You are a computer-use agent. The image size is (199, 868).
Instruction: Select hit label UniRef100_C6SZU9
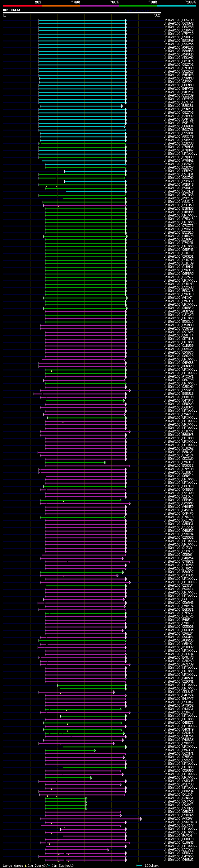point(178,20)
